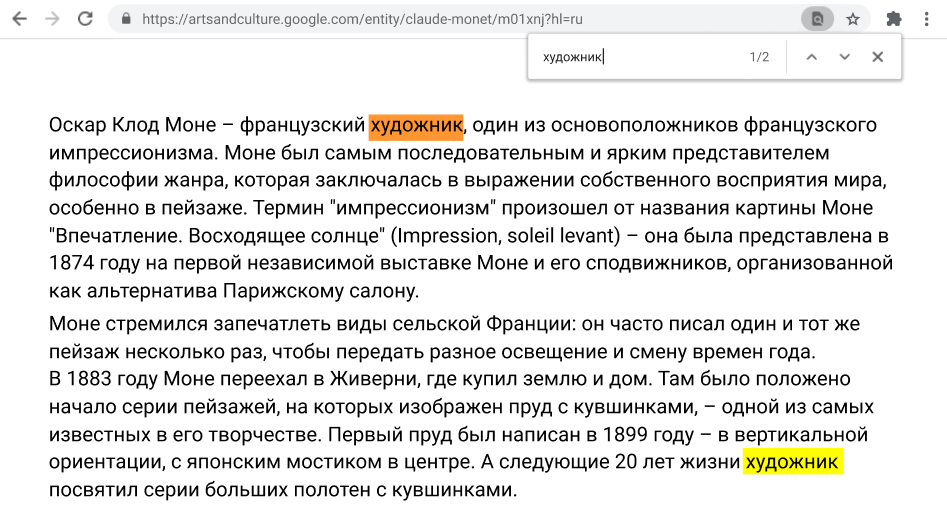Click the 1/2 match counter
Image resolution: width=947 pixels, height=532 pixels.
pyautogui.click(x=759, y=57)
